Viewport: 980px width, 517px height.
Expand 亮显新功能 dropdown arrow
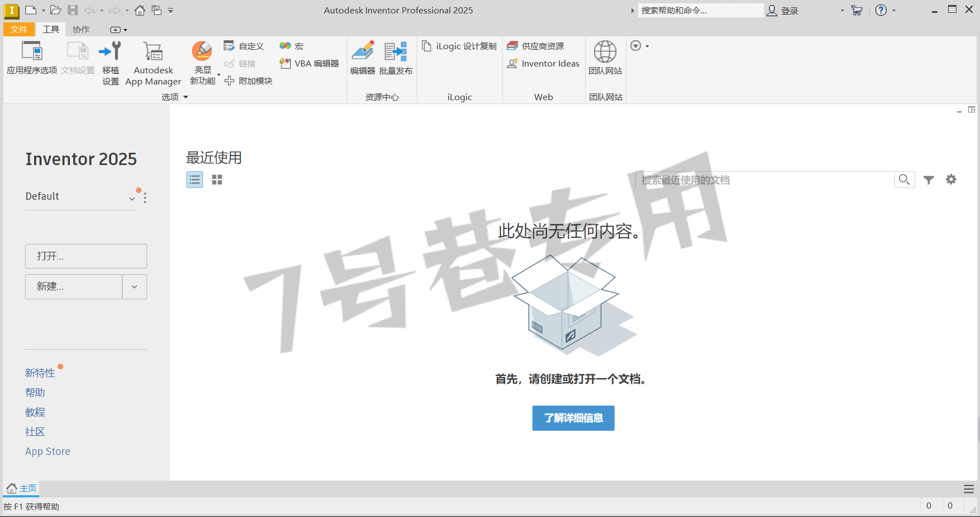(219, 74)
